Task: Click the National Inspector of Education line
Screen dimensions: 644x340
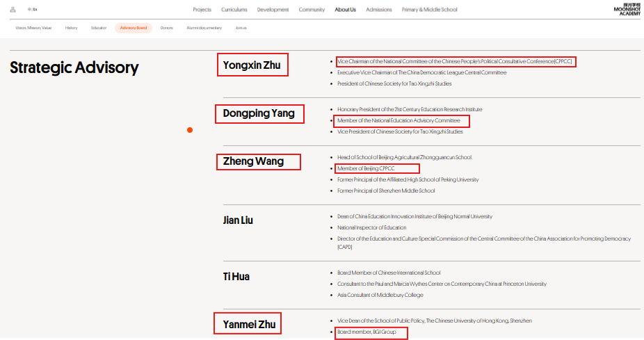Action: tap(371, 228)
